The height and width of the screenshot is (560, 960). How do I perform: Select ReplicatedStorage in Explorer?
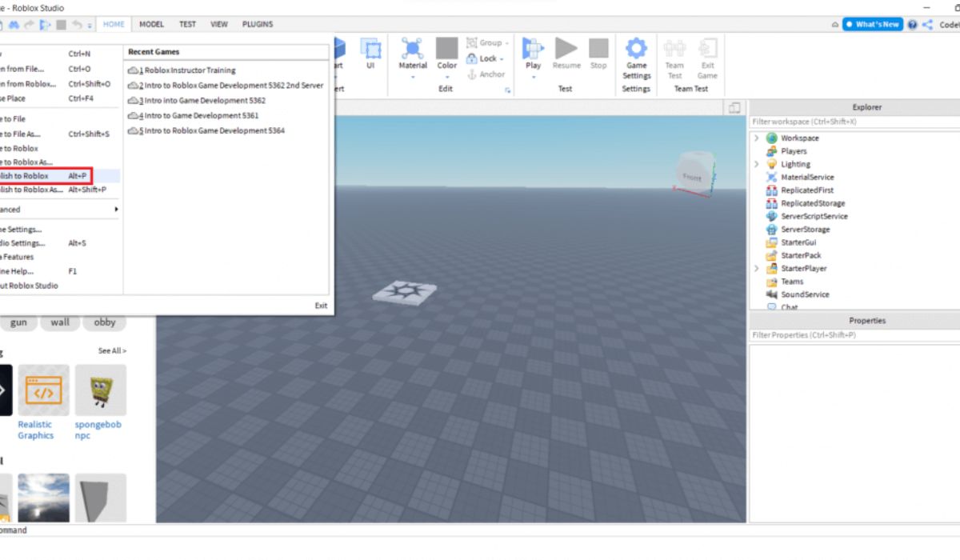[x=813, y=203]
